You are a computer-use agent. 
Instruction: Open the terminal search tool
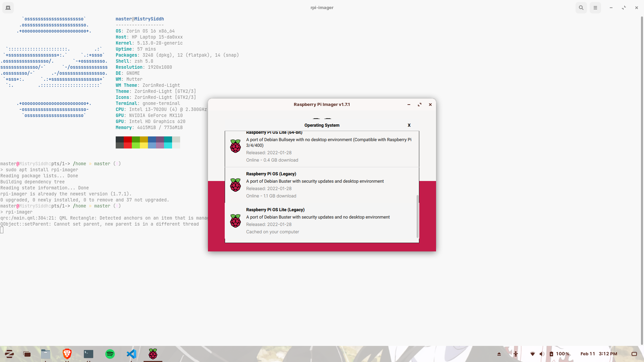click(581, 8)
